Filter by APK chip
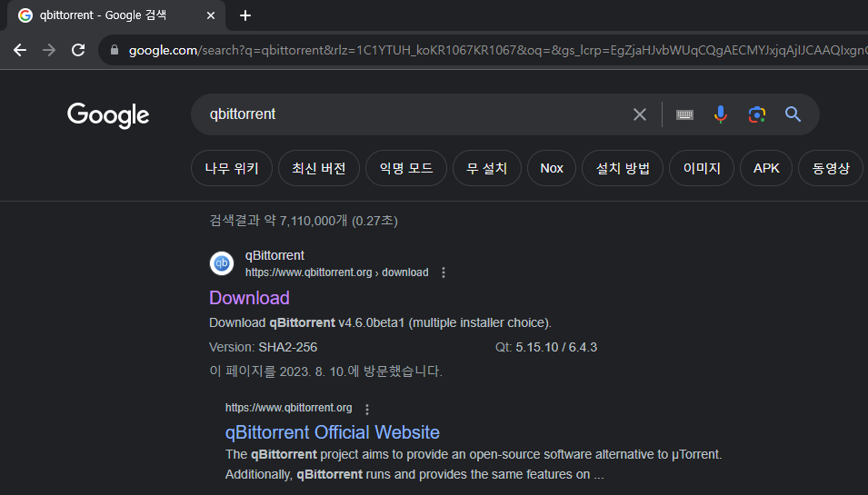Screen dimensions: 868x495 (x=766, y=168)
